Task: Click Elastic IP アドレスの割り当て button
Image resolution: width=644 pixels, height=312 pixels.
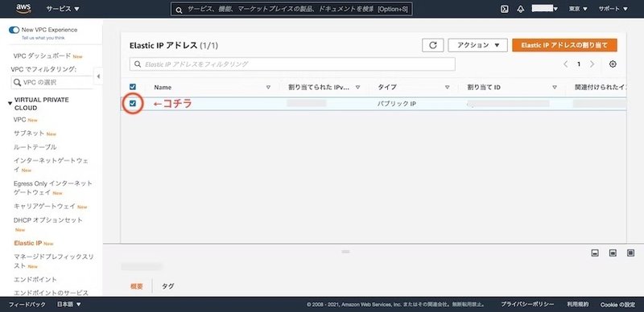Action: point(564,45)
